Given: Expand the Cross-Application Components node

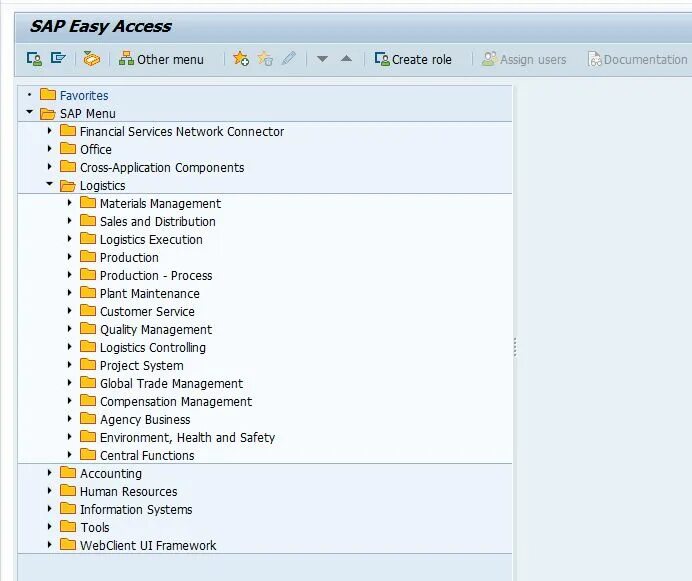Looking at the screenshot, I should (49, 166).
